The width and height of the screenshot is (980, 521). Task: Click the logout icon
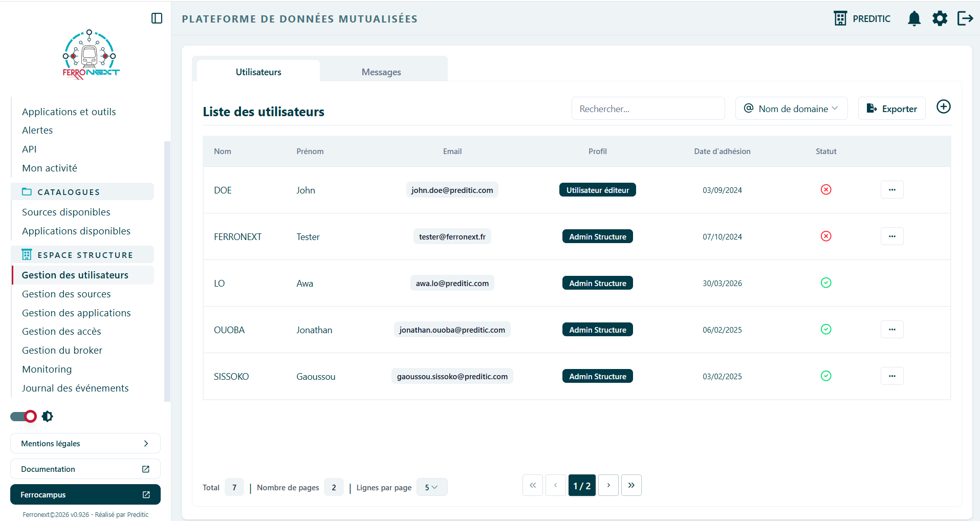point(965,18)
